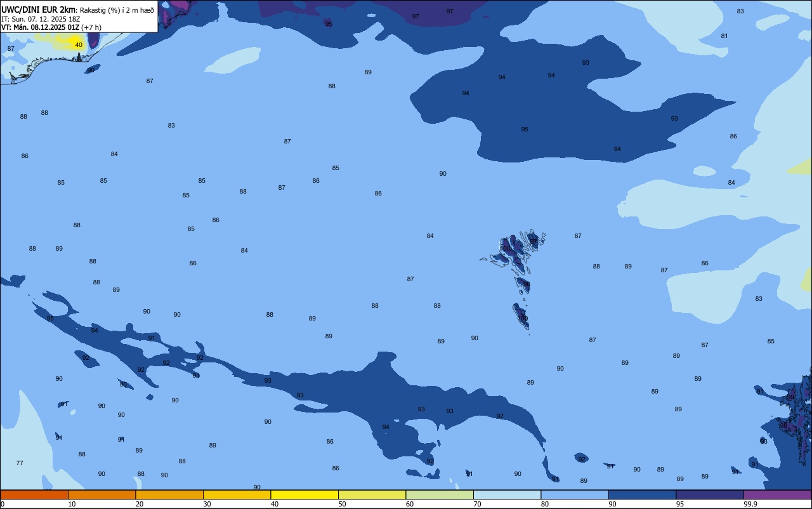Click the indigo 95–99.9 legend swatch

click(x=710, y=494)
